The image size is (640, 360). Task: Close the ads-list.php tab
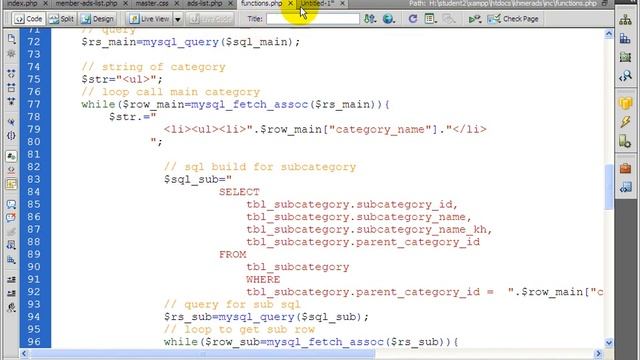click(x=231, y=3)
